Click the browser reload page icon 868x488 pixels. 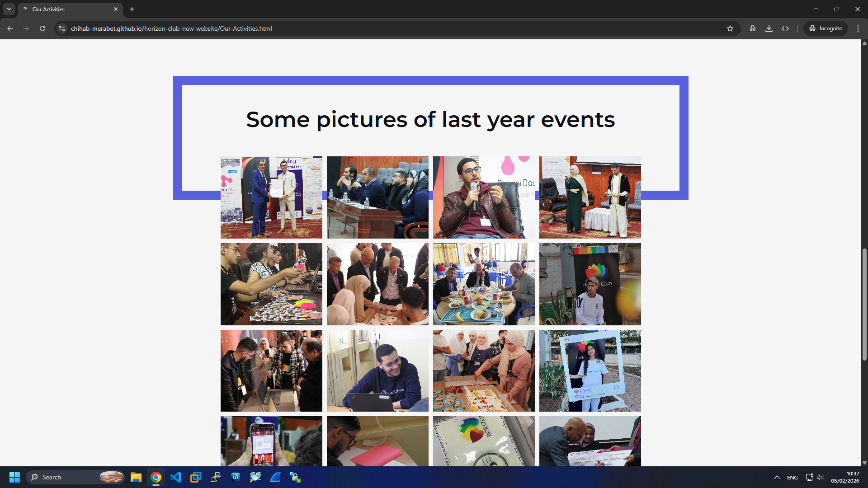coord(42,28)
